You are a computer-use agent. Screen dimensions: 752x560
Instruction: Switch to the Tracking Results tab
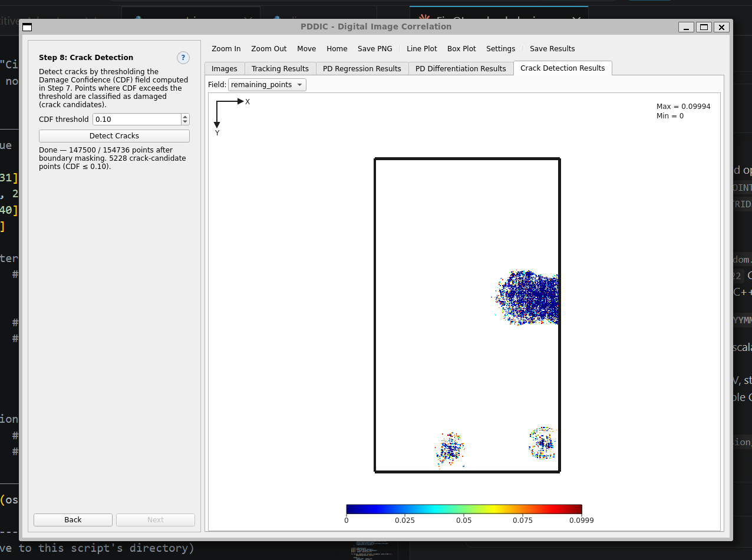280,69
